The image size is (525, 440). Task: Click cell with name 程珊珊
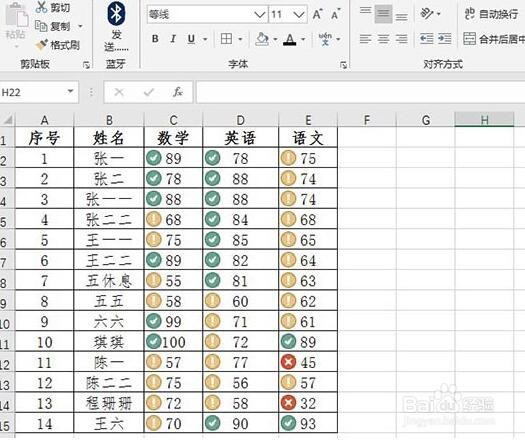point(108,403)
